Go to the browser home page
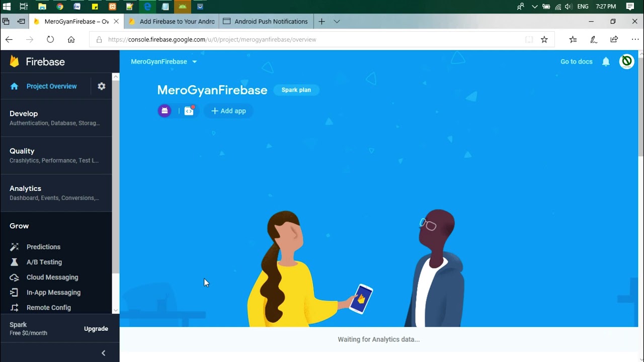This screenshot has width=644, height=362. (71, 39)
